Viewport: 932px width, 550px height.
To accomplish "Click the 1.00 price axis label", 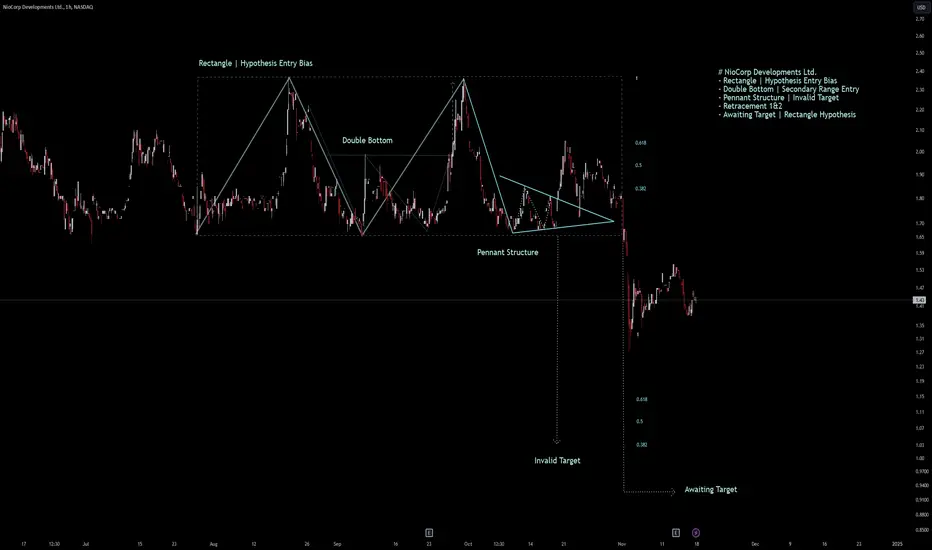I will 920,458.
